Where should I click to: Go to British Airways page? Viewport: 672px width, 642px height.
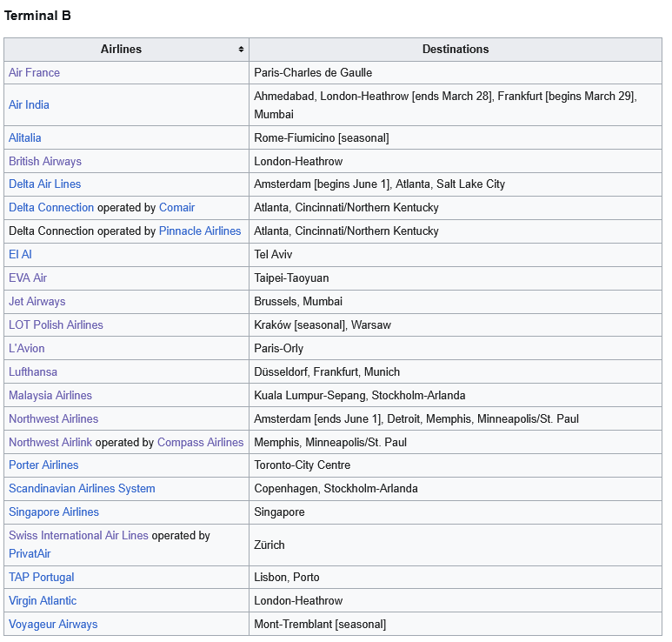45,162
